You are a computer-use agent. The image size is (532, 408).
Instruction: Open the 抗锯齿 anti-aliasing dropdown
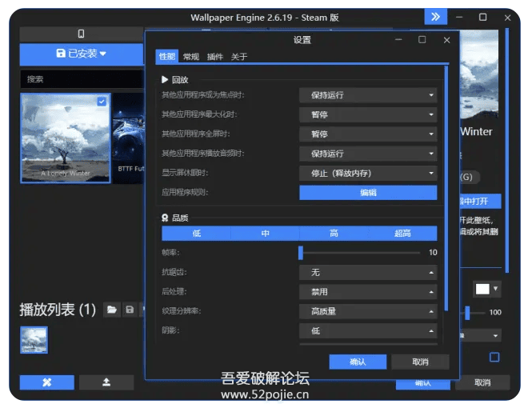[368, 272]
